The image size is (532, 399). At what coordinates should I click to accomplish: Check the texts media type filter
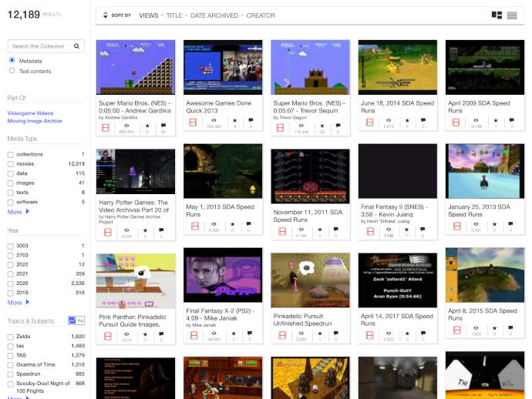[11, 193]
